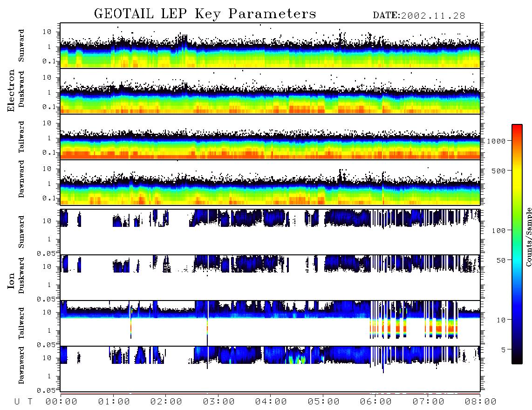Click the "100" color bar tick
This screenshot has height=410, width=532.
click(499, 231)
